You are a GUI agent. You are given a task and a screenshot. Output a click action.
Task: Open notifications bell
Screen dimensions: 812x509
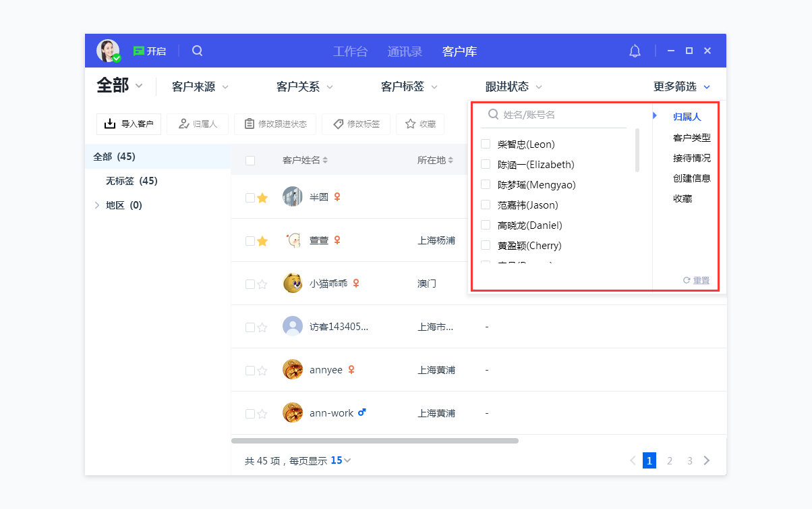635,51
